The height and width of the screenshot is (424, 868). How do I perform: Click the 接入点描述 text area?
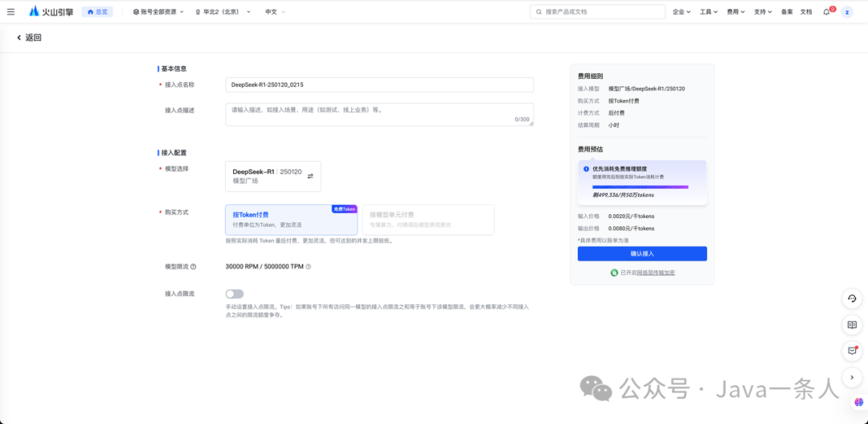pos(379,114)
